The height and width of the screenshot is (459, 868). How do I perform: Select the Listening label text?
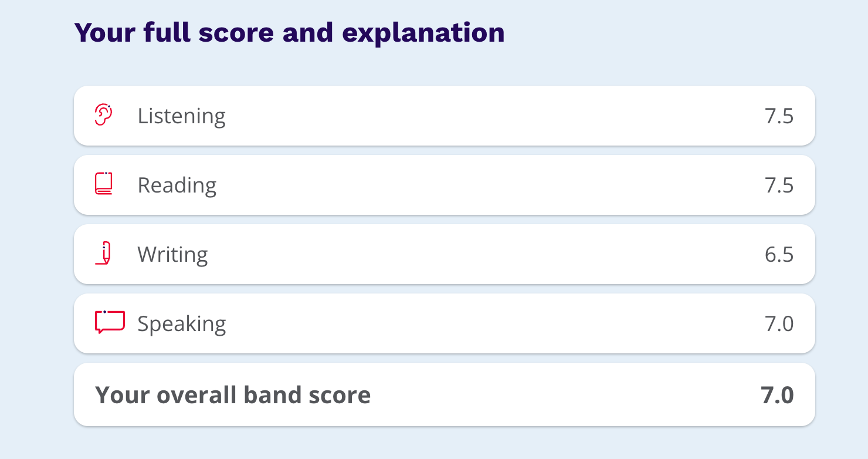pyautogui.click(x=181, y=116)
